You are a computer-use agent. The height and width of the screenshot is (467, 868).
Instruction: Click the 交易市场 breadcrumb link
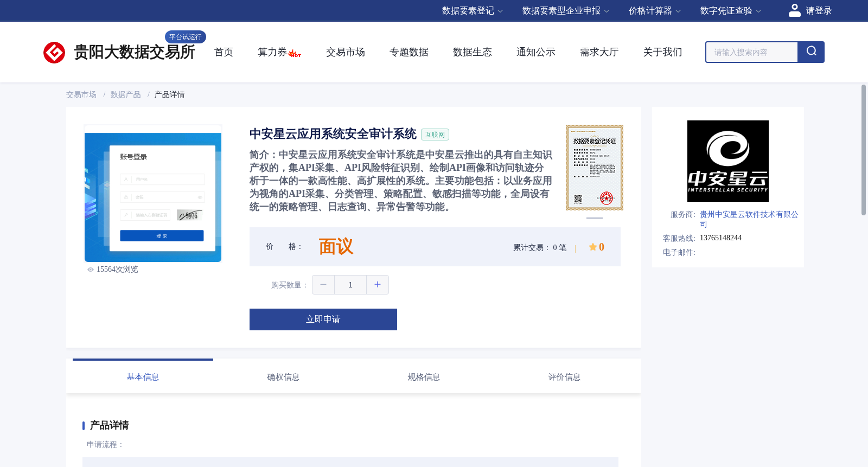pos(81,95)
